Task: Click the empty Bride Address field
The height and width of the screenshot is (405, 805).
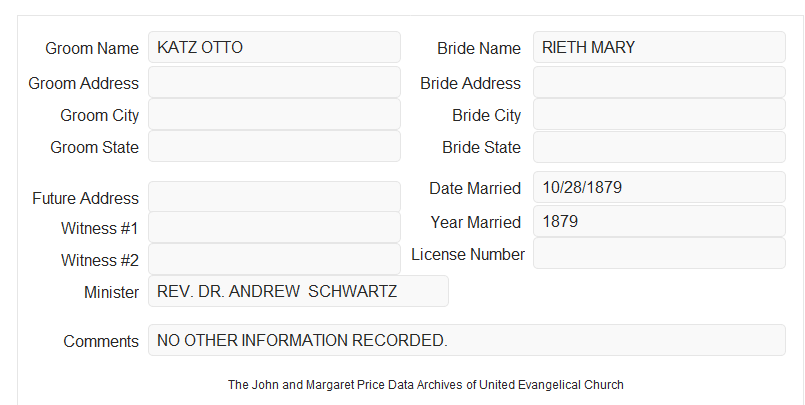Action: 659,82
